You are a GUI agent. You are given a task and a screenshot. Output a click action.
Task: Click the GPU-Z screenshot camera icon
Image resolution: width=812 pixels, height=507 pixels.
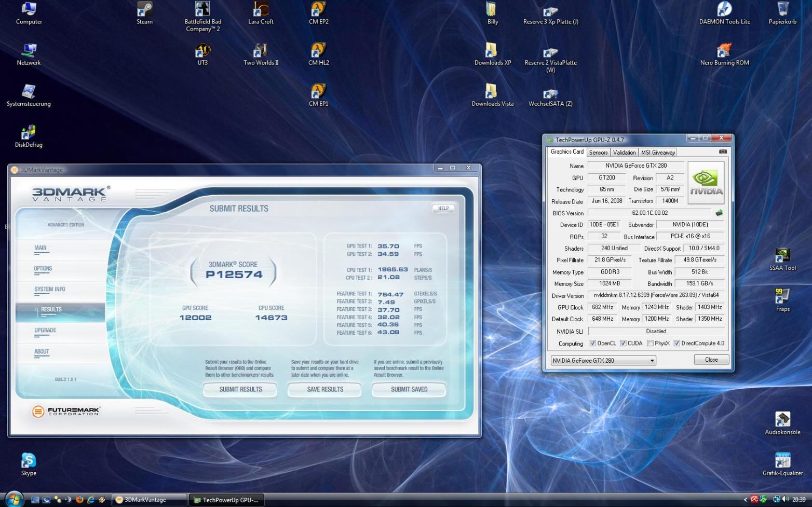tap(722, 152)
